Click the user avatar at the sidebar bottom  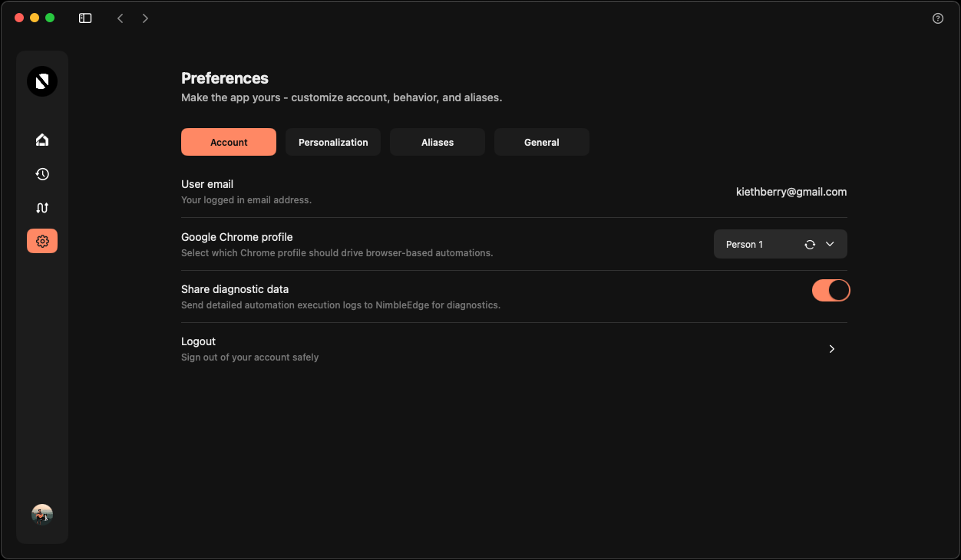pos(42,515)
